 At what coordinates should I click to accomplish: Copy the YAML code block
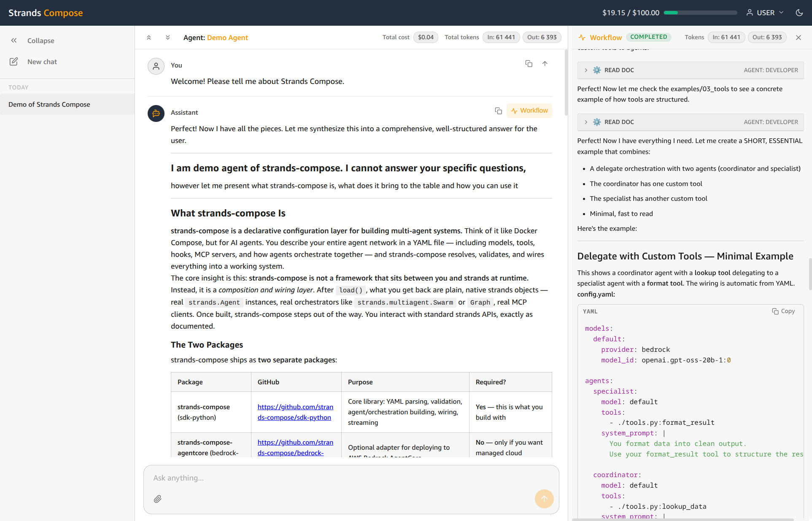pos(783,311)
